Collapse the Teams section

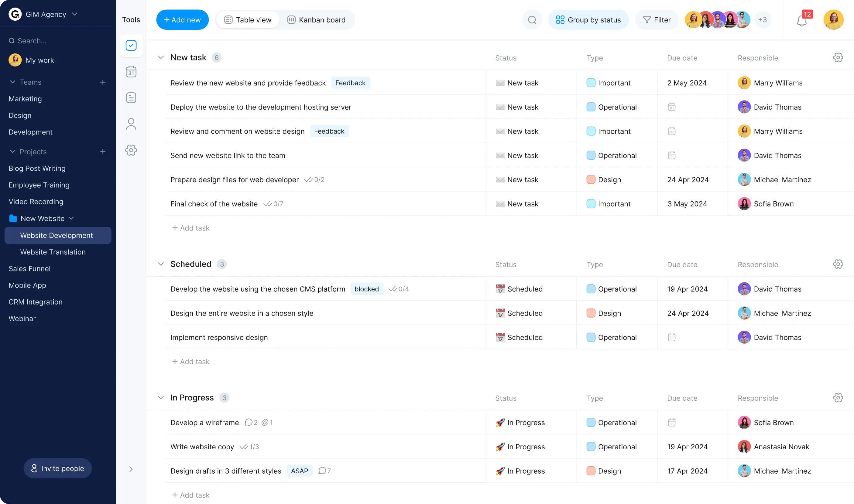pyautogui.click(x=12, y=82)
